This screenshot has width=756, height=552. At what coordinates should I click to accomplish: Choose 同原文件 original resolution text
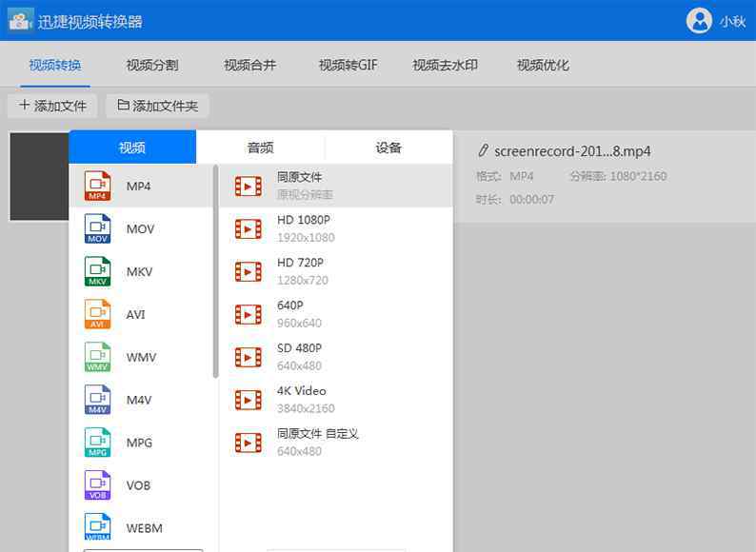point(299,177)
